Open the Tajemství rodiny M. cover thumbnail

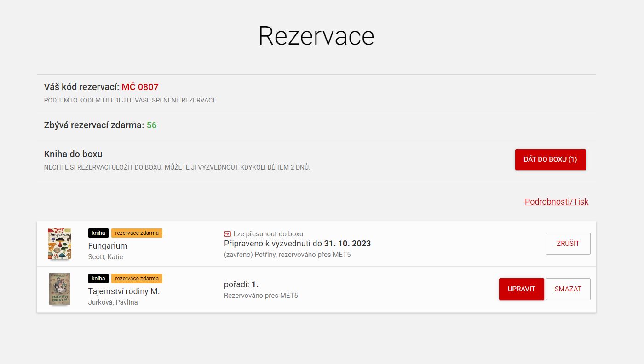click(59, 289)
